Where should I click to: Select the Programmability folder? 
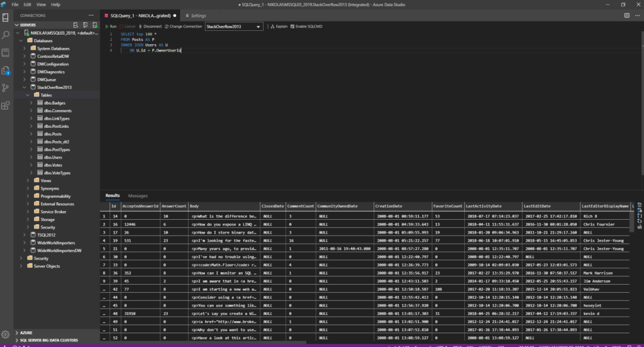[55, 196]
